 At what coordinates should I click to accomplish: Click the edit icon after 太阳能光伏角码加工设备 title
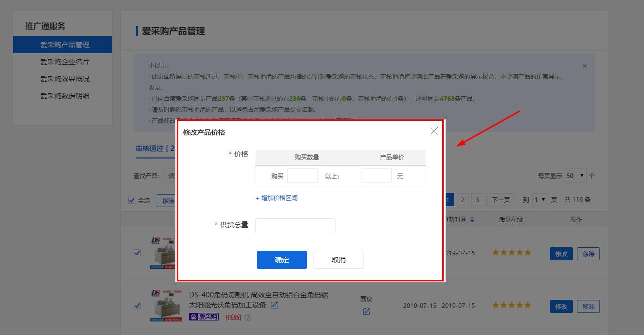click(274, 305)
